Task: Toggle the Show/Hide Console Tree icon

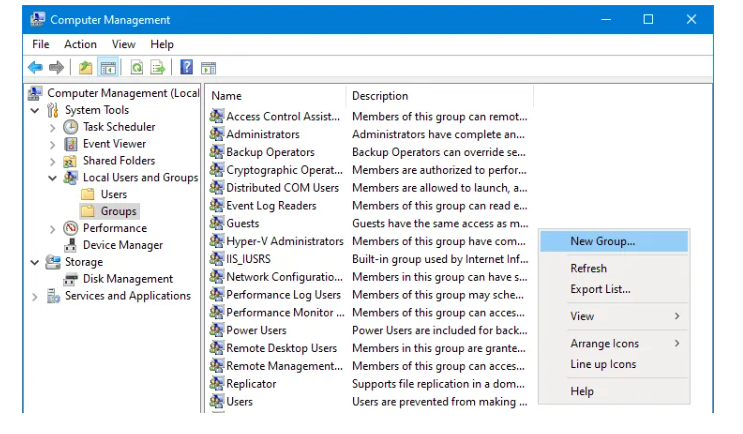Action: point(108,68)
